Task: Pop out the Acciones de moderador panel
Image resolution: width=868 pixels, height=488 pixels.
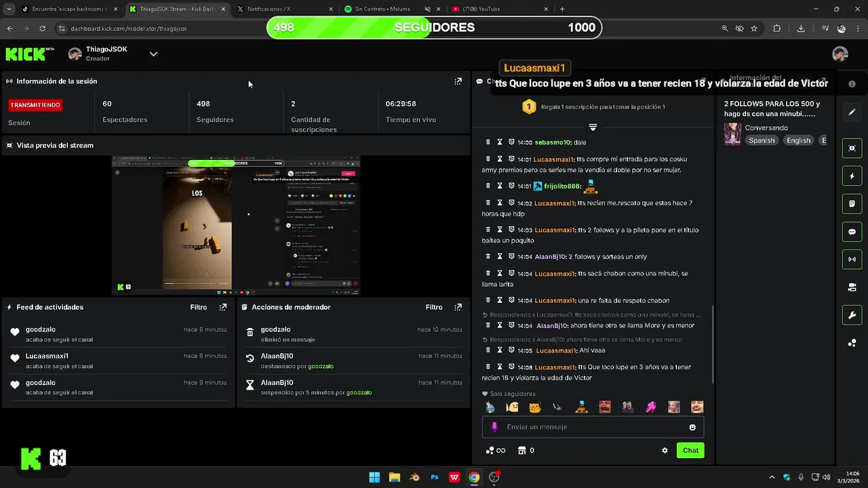Action: click(458, 307)
